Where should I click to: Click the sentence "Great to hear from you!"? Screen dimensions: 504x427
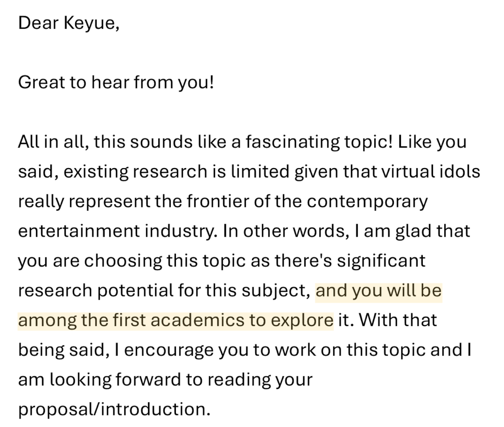(x=116, y=83)
